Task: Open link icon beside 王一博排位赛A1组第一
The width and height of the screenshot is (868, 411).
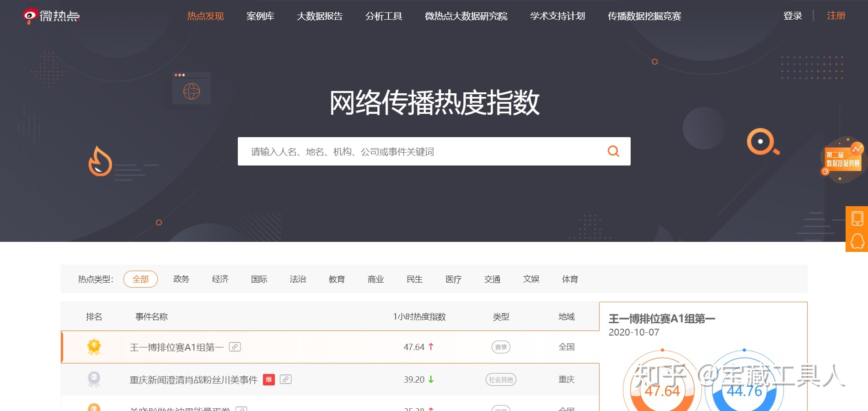Action: (x=235, y=347)
